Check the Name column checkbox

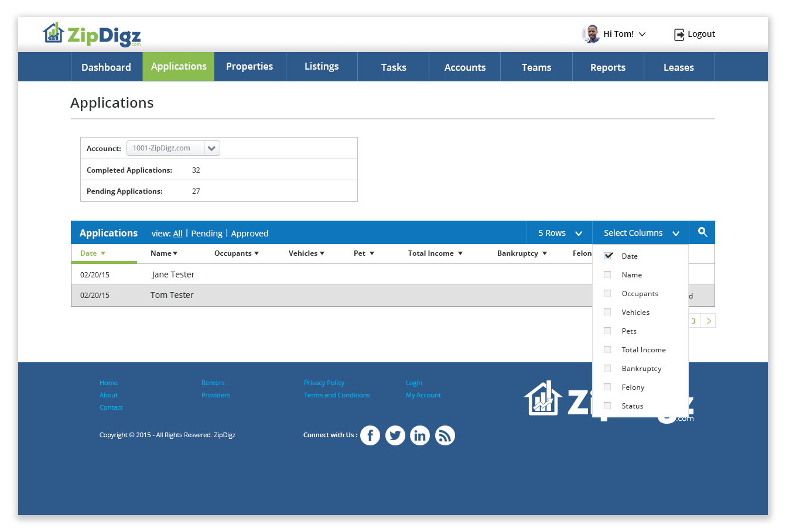coord(607,274)
